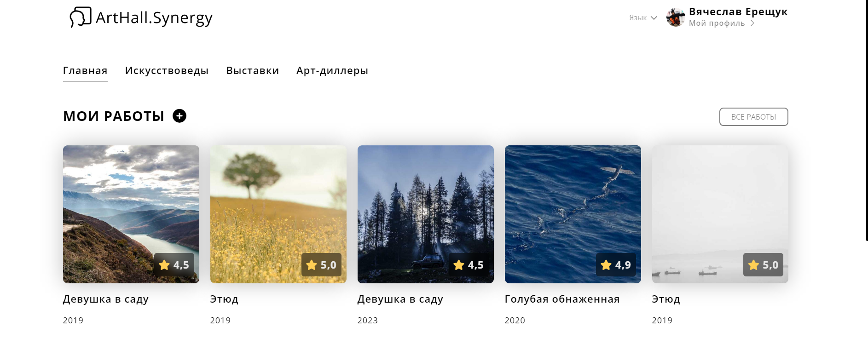Add a new work with plus icon
Image resolution: width=868 pixels, height=350 pixels.
pos(179,116)
